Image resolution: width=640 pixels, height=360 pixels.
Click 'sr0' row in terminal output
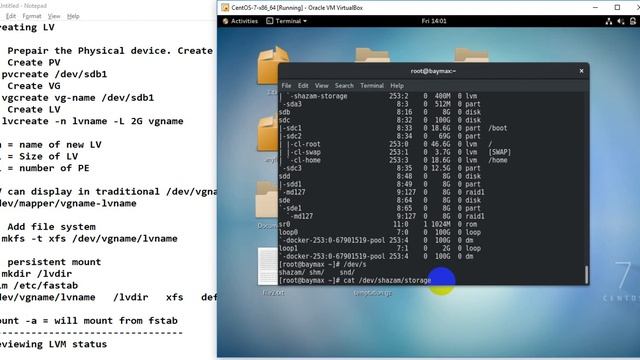pos(378,224)
